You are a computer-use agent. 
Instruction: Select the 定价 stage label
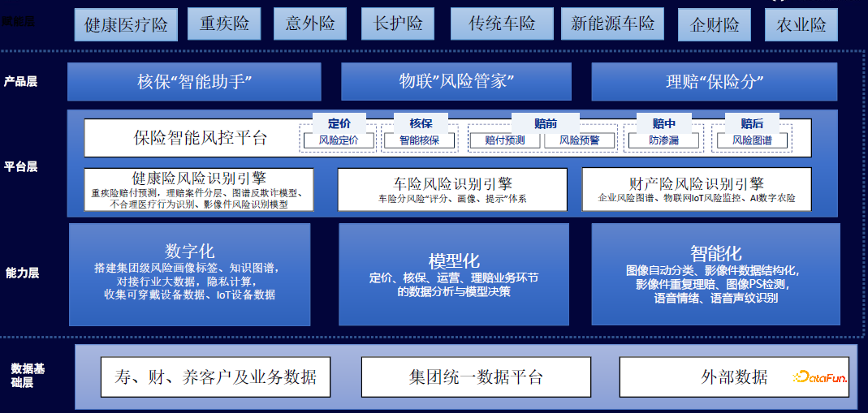(x=339, y=123)
